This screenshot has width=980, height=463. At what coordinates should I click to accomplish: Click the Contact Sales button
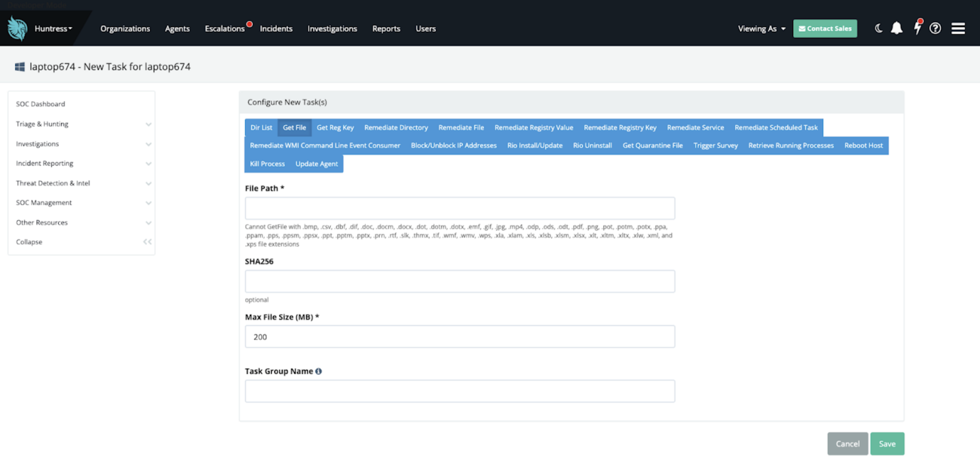tap(824, 29)
